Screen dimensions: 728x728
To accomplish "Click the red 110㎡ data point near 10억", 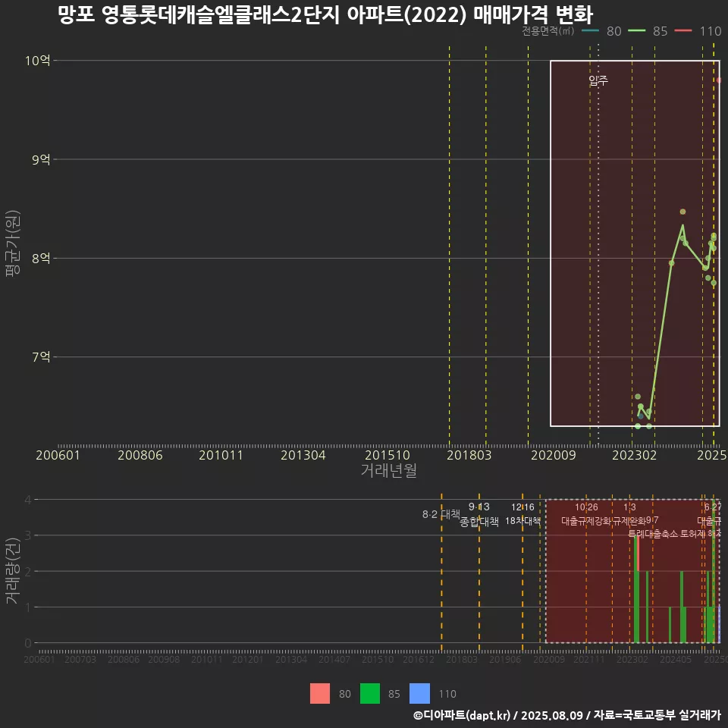I will point(719,80).
